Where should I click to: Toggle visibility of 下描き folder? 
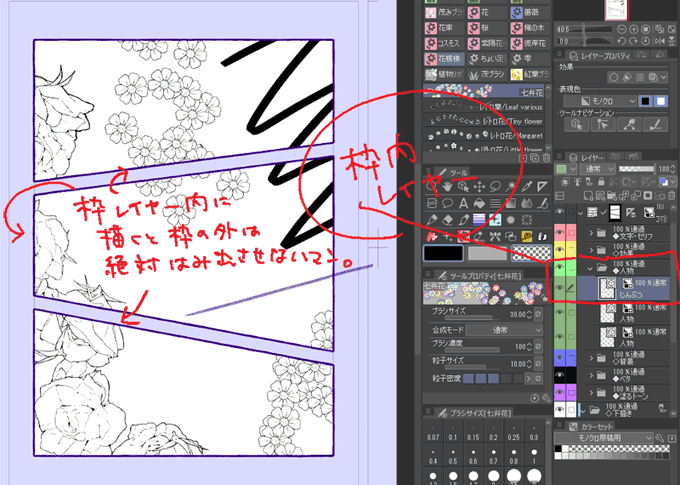[559, 409]
